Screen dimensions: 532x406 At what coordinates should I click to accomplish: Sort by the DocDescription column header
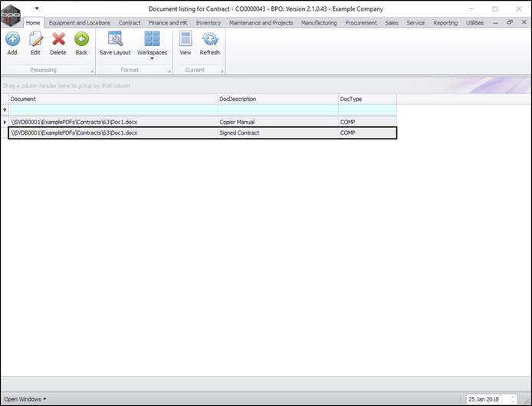277,99
